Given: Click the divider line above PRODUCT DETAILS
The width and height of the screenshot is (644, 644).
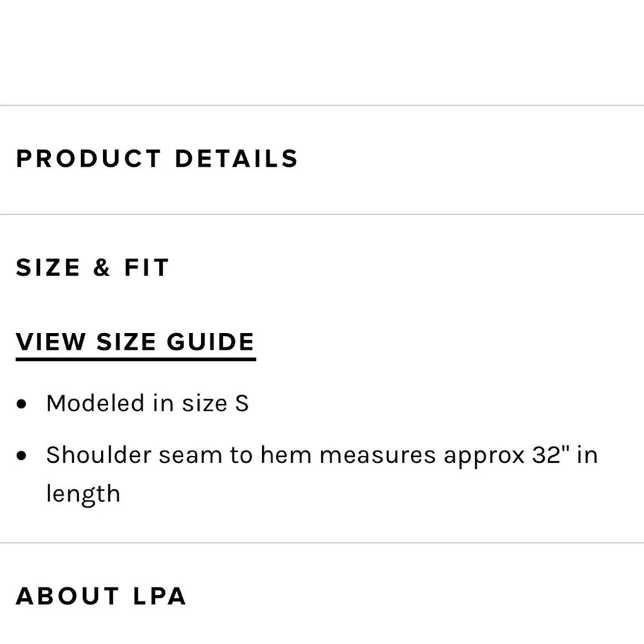Looking at the screenshot, I should pos(322,105).
